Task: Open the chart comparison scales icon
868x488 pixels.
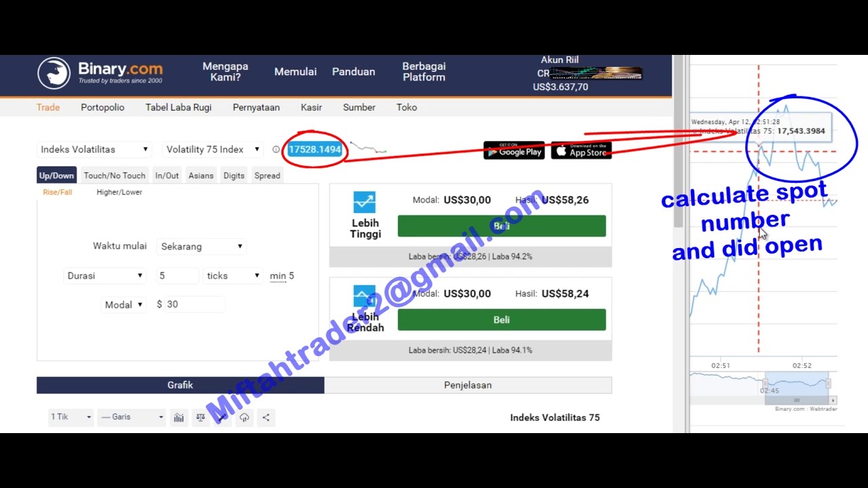Action: click(x=200, y=418)
